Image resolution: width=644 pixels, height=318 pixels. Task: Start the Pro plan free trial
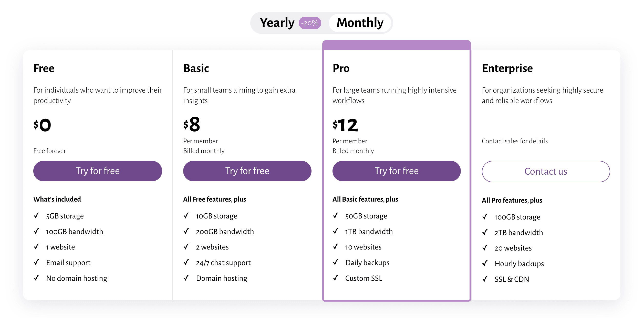[396, 171]
